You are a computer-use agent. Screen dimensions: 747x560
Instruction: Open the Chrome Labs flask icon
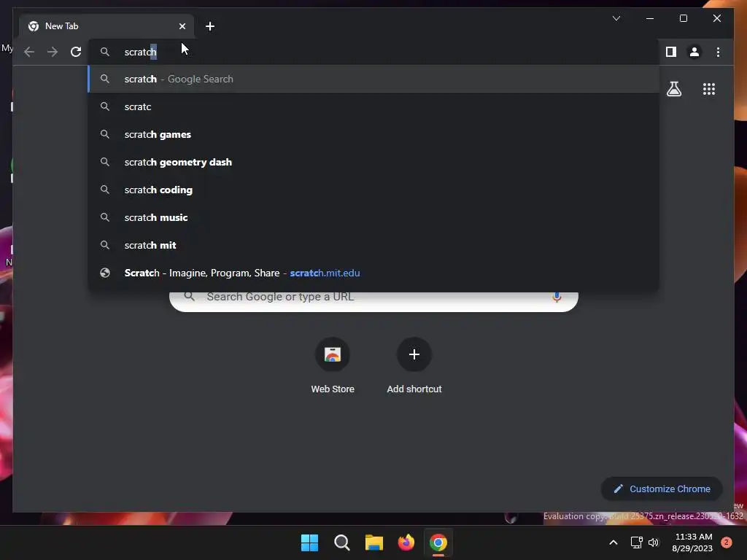click(673, 89)
